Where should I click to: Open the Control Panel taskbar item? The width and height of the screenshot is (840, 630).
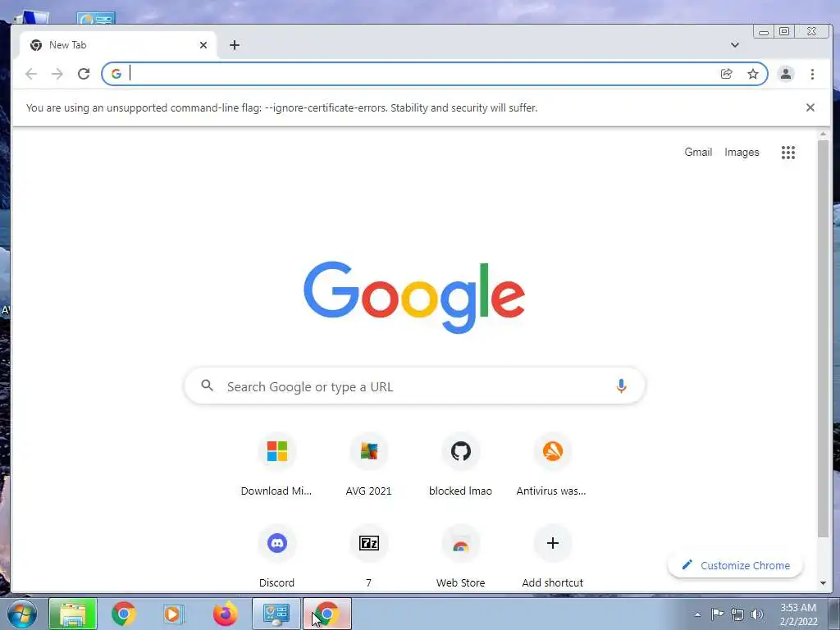click(276, 614)
